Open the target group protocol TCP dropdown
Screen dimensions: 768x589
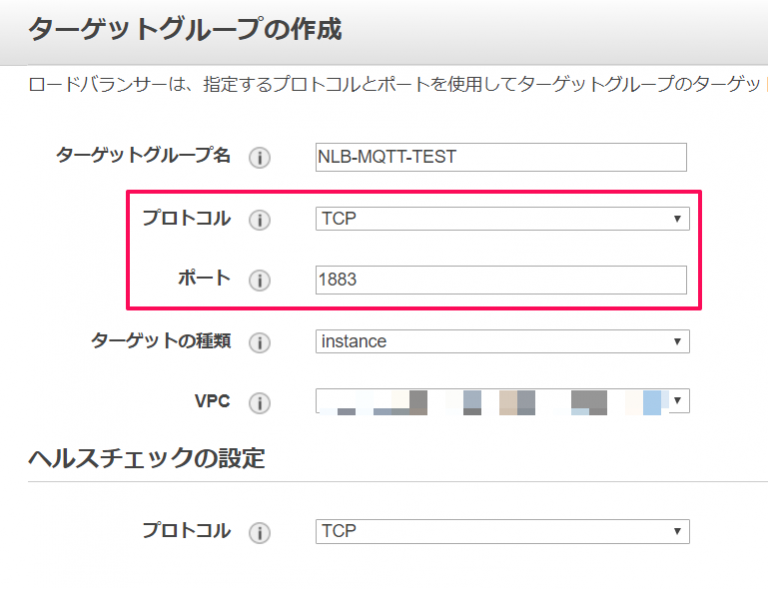coord(503,218)
